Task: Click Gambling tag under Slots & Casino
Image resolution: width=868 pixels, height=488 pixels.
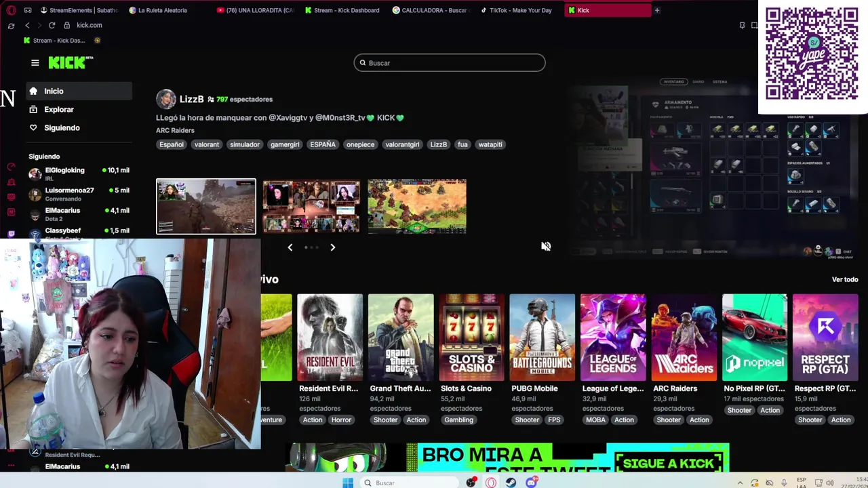Action: pos(458,420)
